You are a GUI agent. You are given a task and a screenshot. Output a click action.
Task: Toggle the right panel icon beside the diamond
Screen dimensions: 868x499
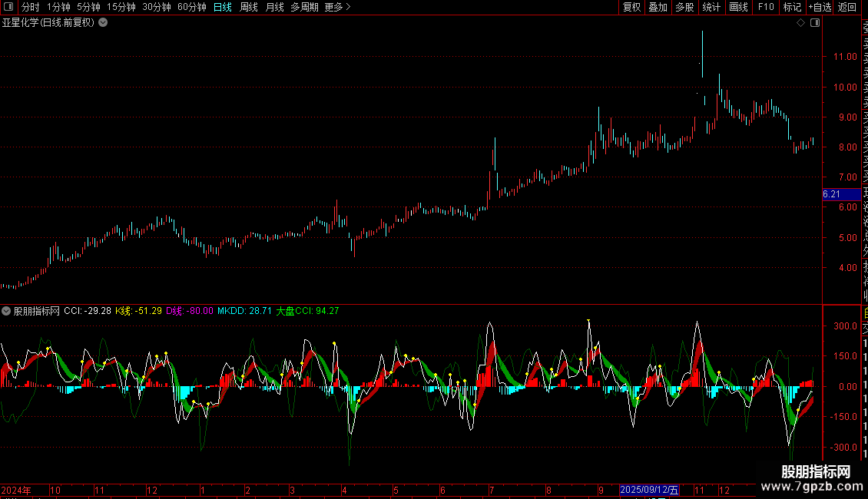click(815, 23)
